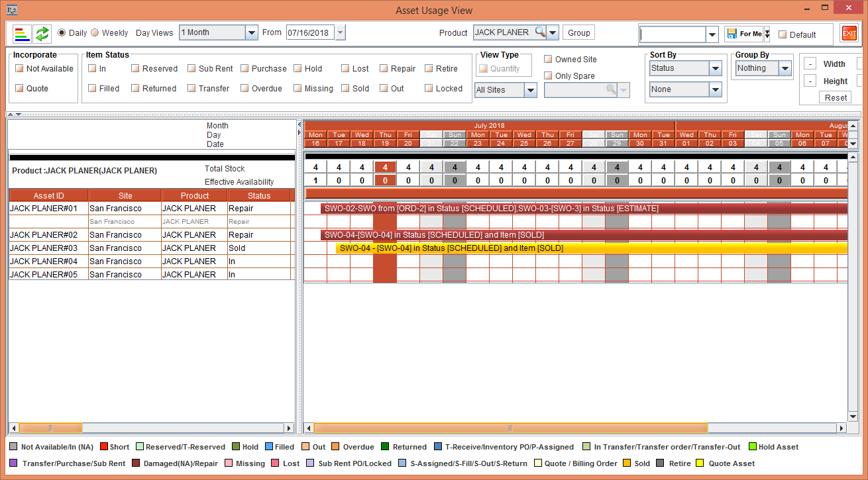The width and height of the screenshot is (868, 480).
Task: Open the Day Views 1 Month dropdown
Action: click(x=251, y=32)
